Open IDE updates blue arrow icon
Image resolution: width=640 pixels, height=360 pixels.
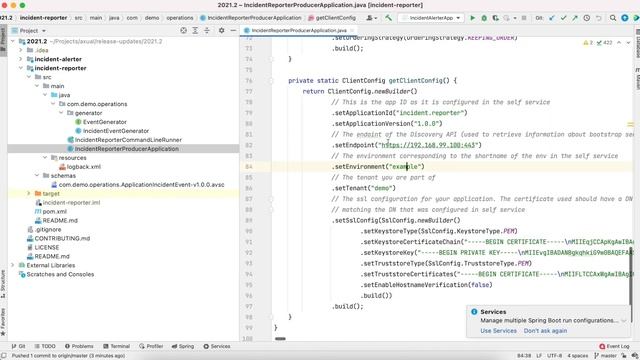point(624,18)
